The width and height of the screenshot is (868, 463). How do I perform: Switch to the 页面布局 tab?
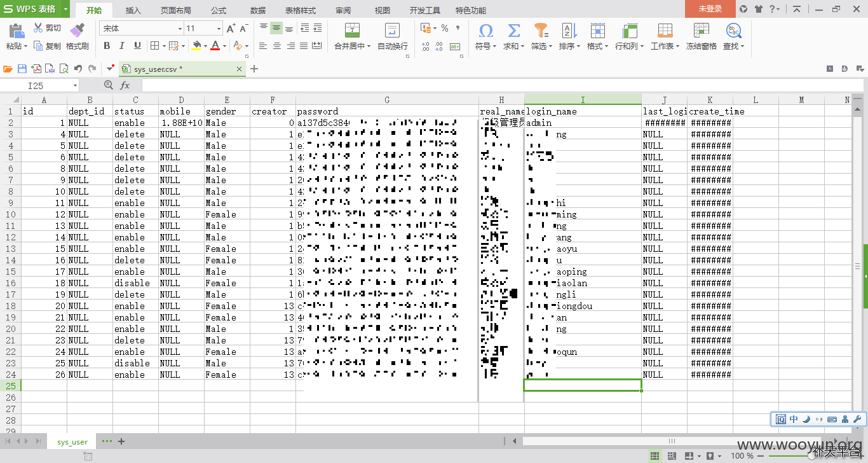coord(176,10)
